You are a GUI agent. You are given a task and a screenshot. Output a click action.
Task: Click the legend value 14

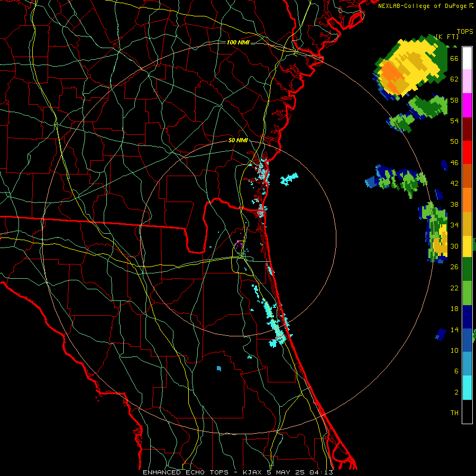(x=454, y=329)
